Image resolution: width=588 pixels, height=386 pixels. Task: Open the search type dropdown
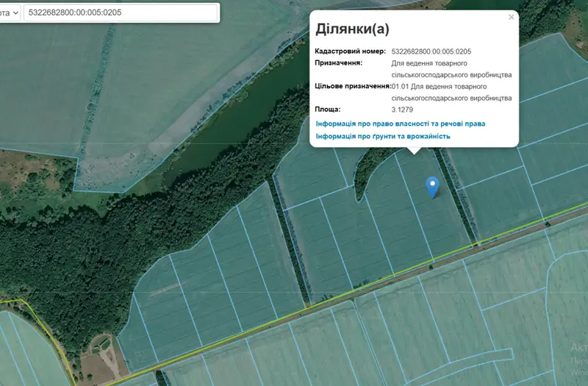click(x=9, y=12)
